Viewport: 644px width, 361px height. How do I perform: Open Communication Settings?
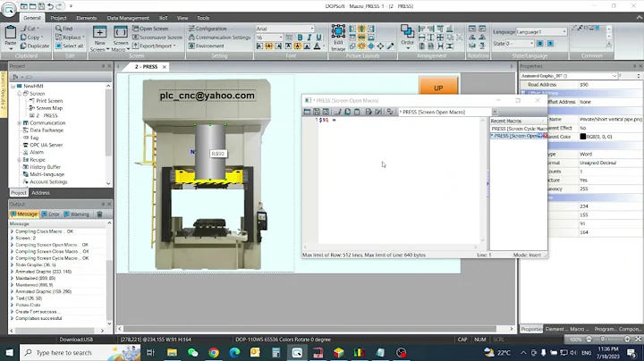click(219, 38)
